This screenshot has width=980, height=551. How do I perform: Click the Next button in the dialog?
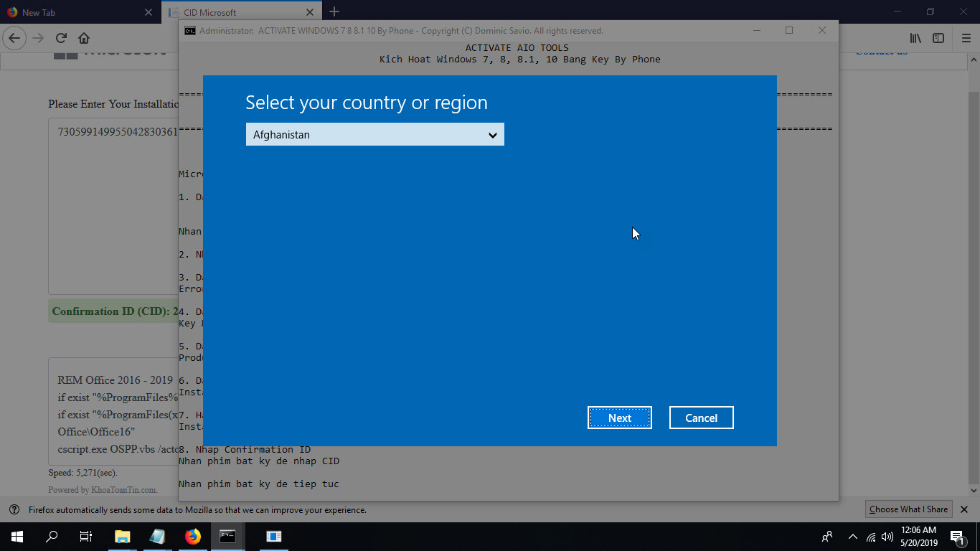620,418
